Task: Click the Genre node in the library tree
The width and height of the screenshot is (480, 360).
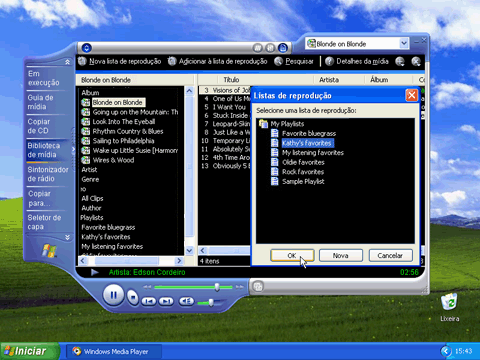Action: coord(90,179)
